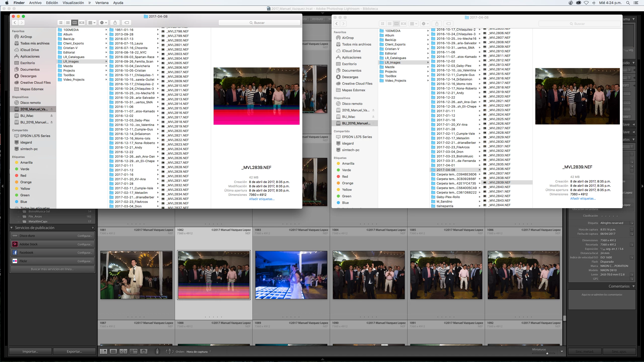The width and height of the screenshot is (644, 362).
Task: Toggle A-Z sort direction button
Action: pyautogui.click(x=170, y=351)
